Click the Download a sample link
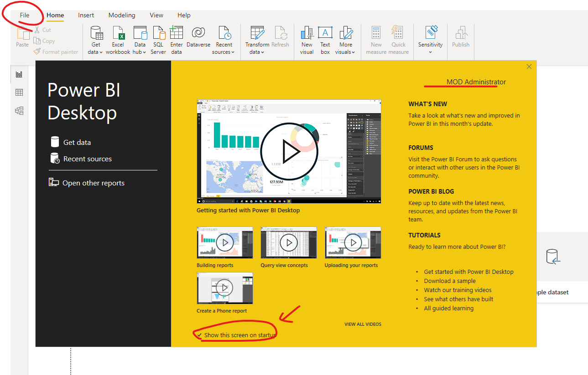The height and width of the screenshot is (375, 588). point(450,281)
